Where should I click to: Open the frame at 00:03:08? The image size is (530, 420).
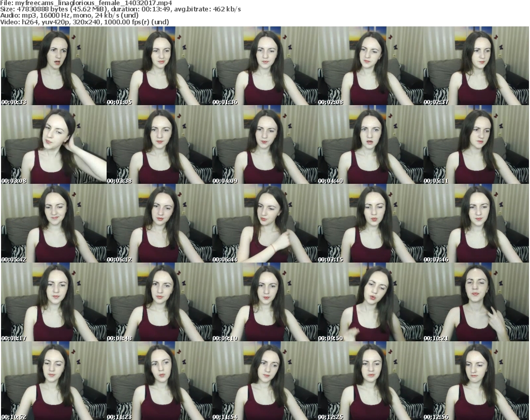pos(54,144)
